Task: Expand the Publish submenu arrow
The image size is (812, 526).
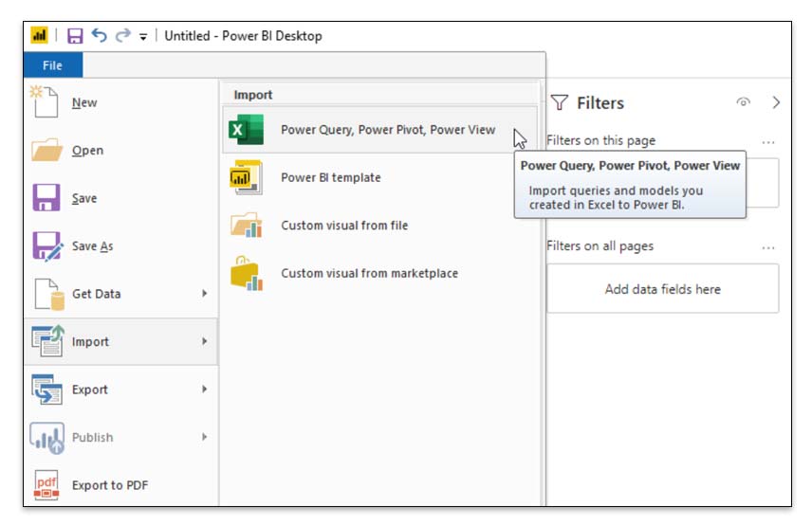Action: [x=205, y=437]
